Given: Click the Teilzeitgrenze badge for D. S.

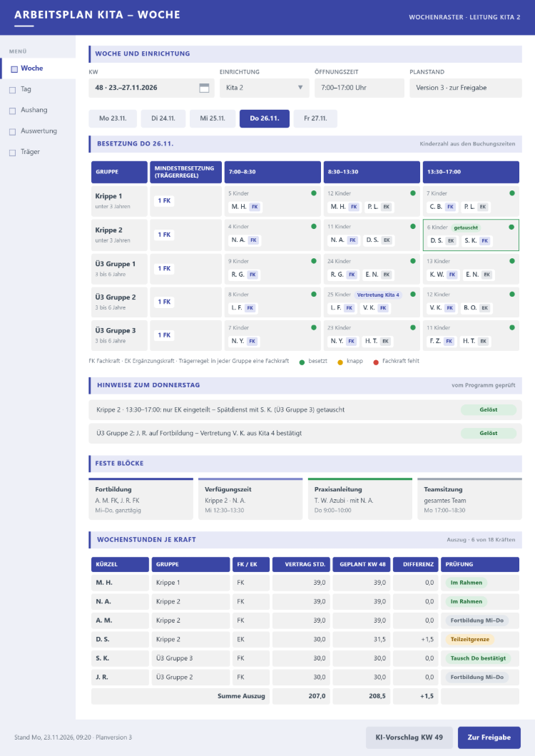Looking at the screenshot, I should pos(470,639).
